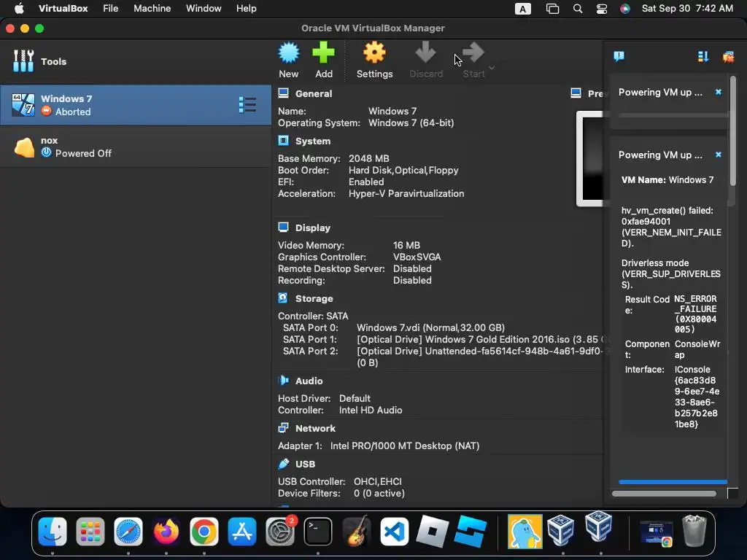This screenshot has width=747, height=560.
Task: Open Settings via the orange gear icon
Action: point(374,52)
